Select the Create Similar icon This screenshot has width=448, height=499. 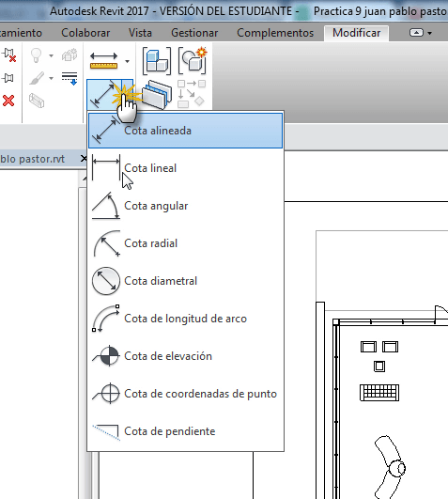click(192, 60)
